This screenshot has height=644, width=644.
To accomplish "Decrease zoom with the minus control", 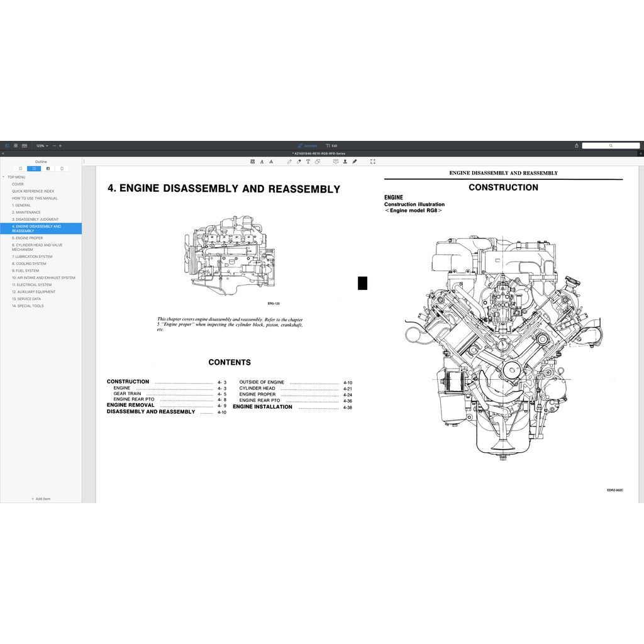I will tap(54, 145).
